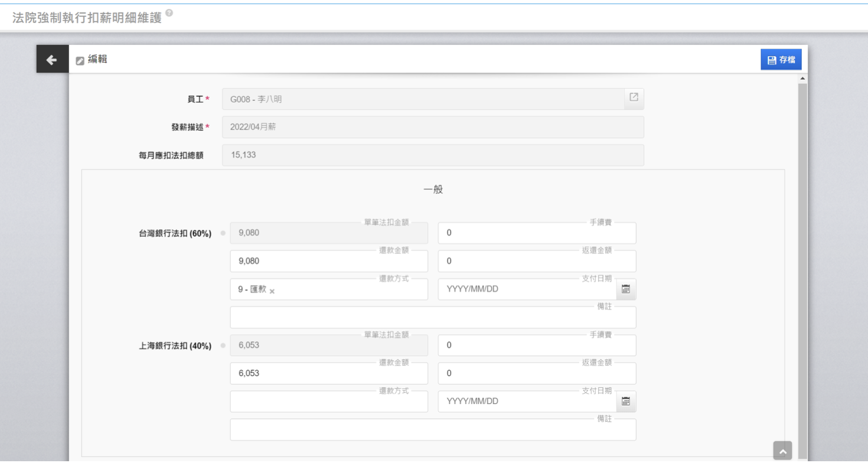Click 返還金額 field for 上海銀行法扣
868x463 pixels.
[x=537, y=373]
